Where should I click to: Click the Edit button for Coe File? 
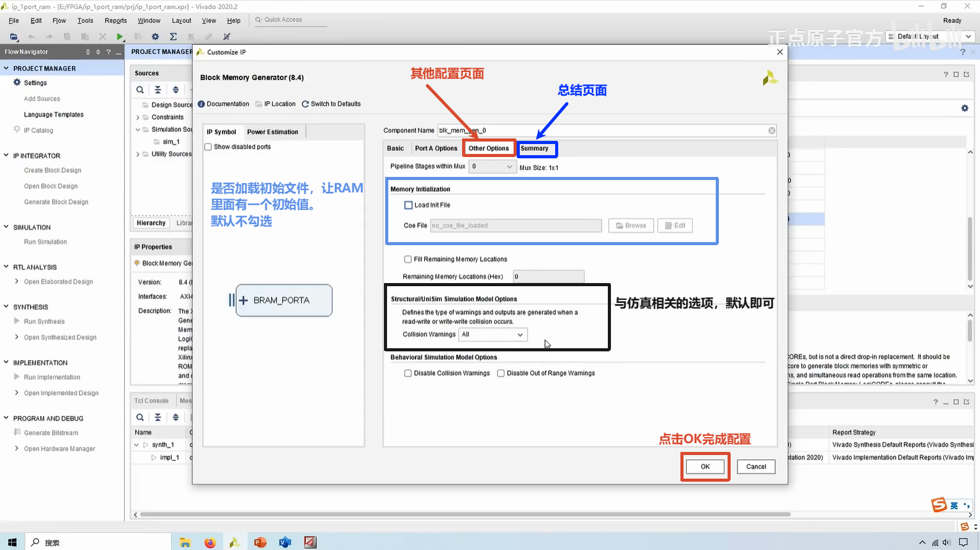pyautogui.click(x=675, y=225)
